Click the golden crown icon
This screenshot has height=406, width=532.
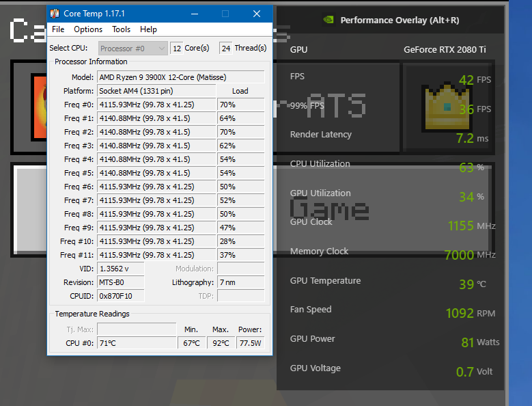pyautogui.click(x=447, y=107)
